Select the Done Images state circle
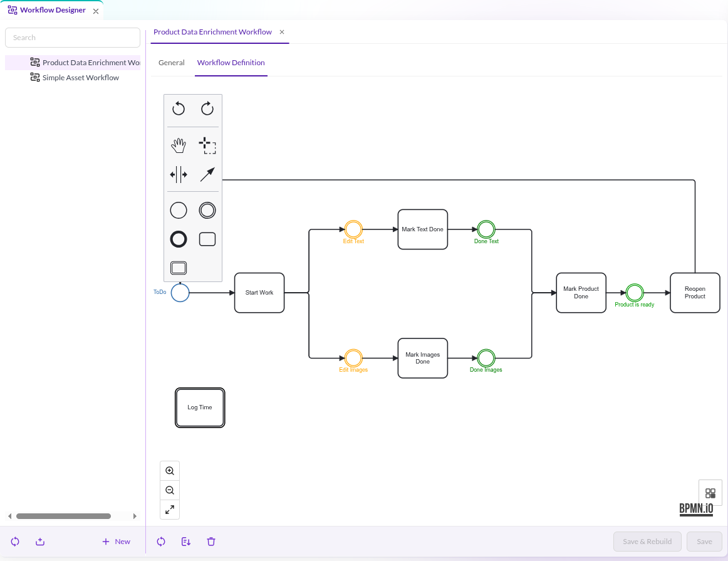The width and height of the screenshot is (728, 561). click(486, 358)
